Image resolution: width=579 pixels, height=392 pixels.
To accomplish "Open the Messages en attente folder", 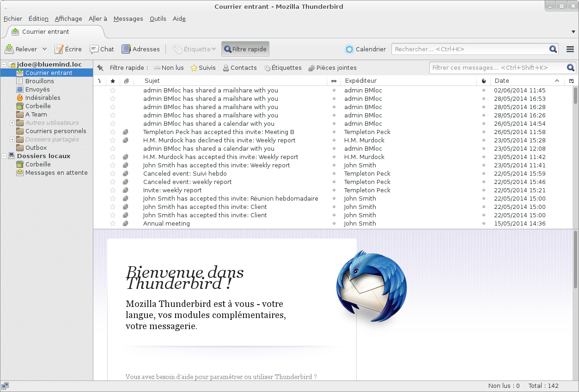I will point(56,173).
